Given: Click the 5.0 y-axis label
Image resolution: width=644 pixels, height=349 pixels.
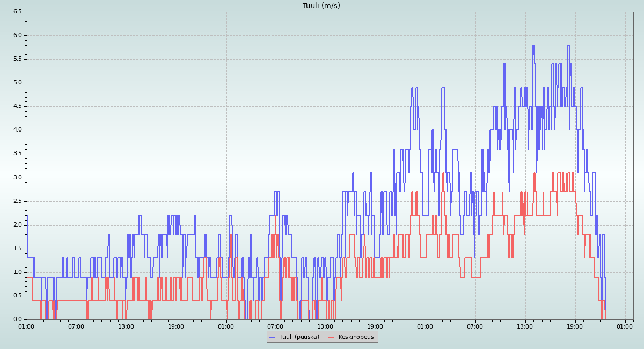Looking at the screenshot, I should tap(17, 83).
